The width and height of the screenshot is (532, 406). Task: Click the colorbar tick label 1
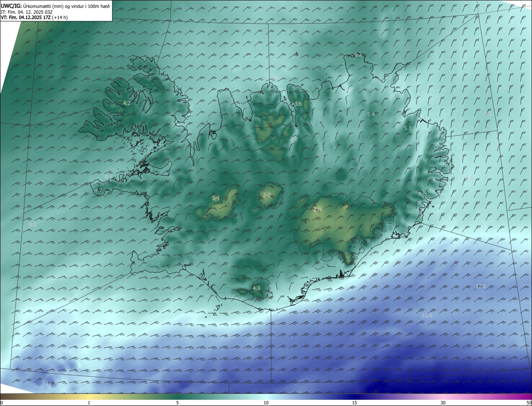[89, 403]
